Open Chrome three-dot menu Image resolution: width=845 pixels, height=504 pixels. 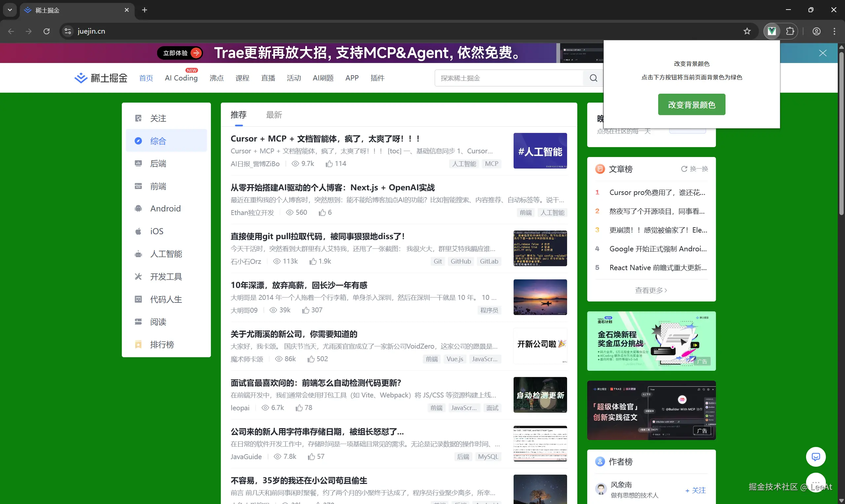(834, 31)
